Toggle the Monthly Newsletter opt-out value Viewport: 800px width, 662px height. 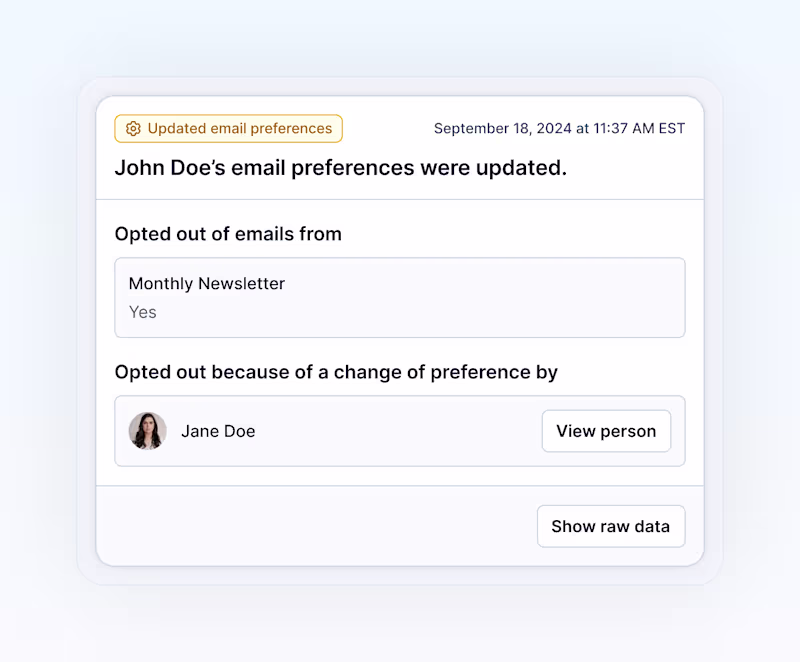[142, 312]
